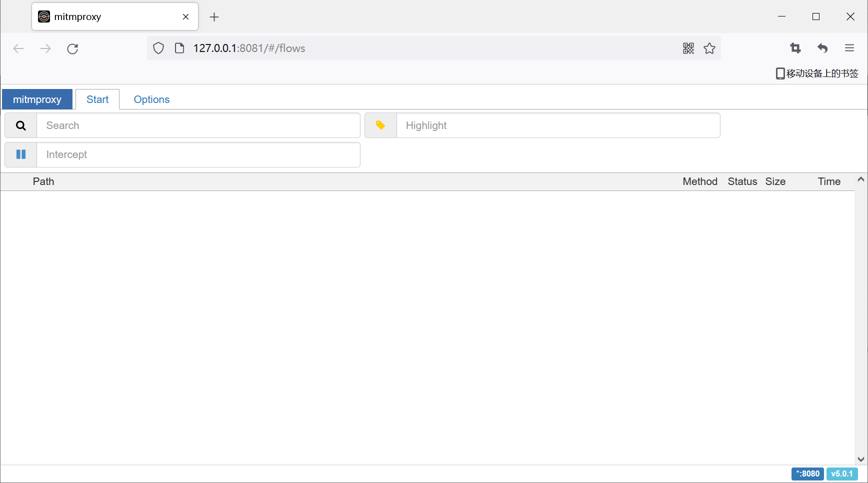Open a new browser tab
Screen dimensions: 868x483
[214, 17]
